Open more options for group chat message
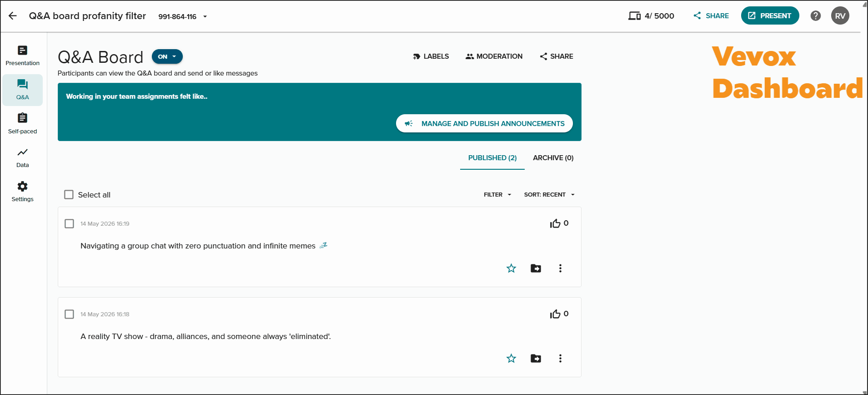This screenshot has width=868, height=395. click(560, 268)
